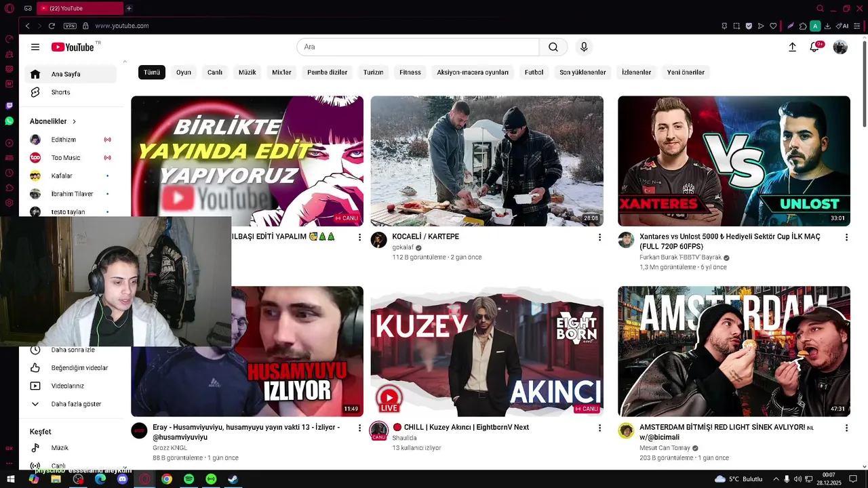Click the Opera GX menu logo
This screenshot has height=488, width=868.
point(9,8)
